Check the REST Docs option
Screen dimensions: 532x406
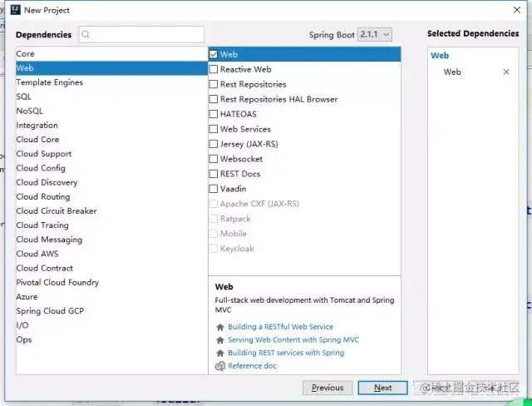tap(214, 174)
